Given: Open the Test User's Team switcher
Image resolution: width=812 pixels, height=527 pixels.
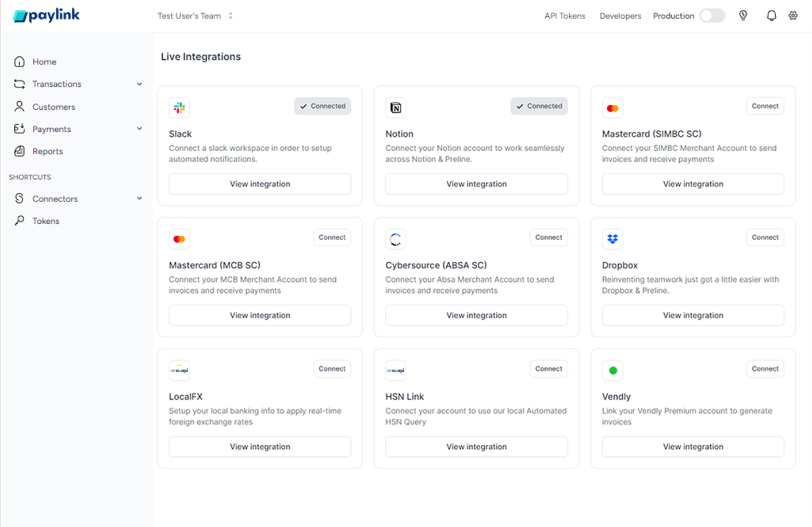Looking at the screenshot, I should point(195,16).
